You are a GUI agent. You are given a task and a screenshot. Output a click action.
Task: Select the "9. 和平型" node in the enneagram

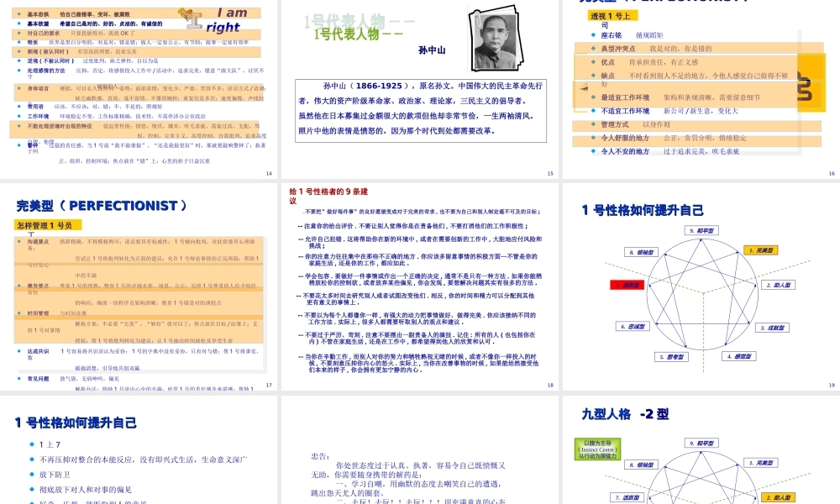703,231
